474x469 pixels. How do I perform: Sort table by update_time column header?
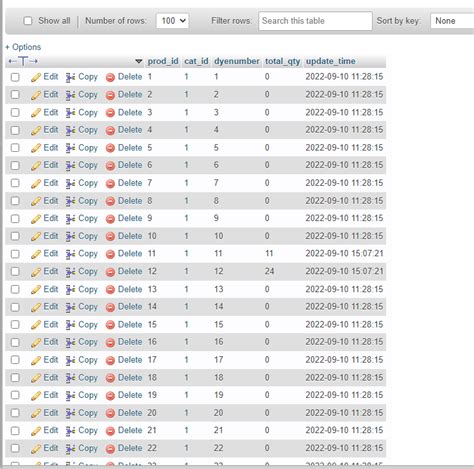331,61
